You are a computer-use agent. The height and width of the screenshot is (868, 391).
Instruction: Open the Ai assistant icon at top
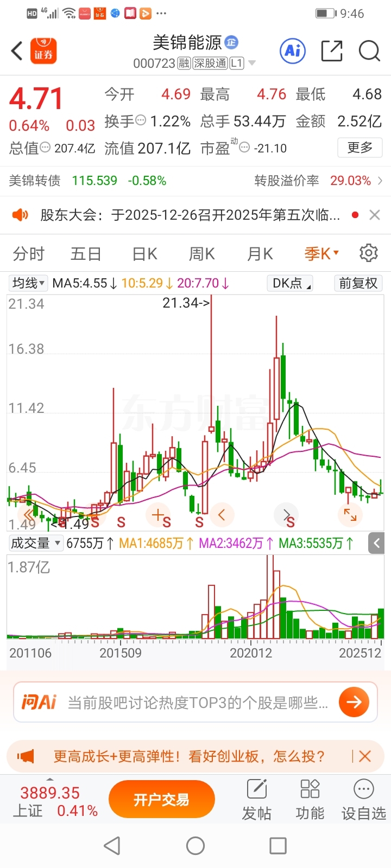point(293,51)
